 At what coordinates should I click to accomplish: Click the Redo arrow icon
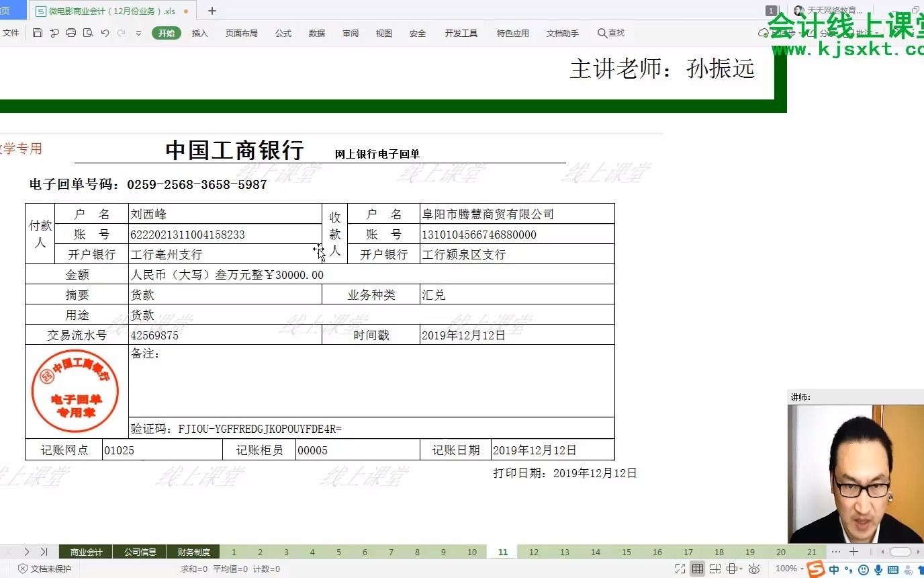121,33
